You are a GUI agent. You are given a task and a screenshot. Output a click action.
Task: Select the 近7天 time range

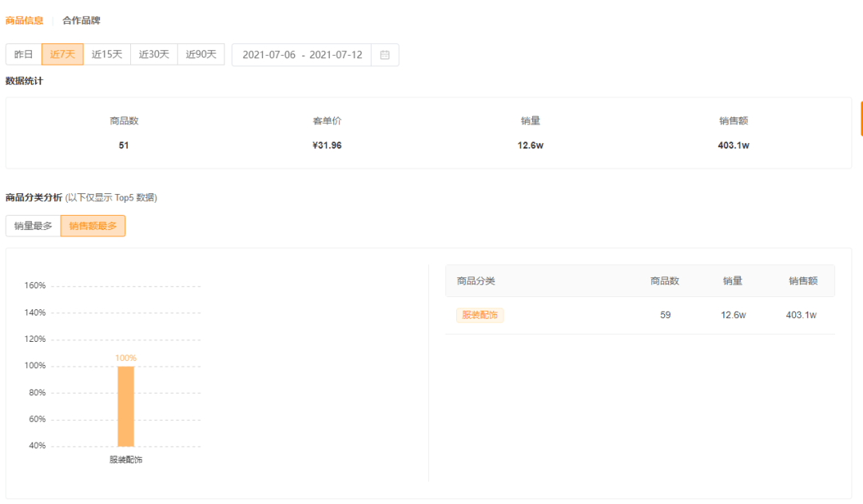pyautogui.click(x=62, y=54)
